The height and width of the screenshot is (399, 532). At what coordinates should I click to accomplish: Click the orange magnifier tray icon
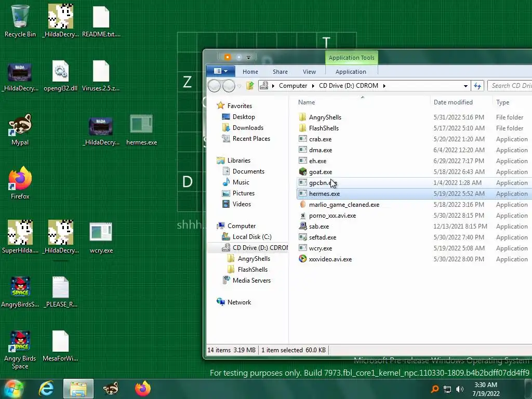tap(434, 389)
